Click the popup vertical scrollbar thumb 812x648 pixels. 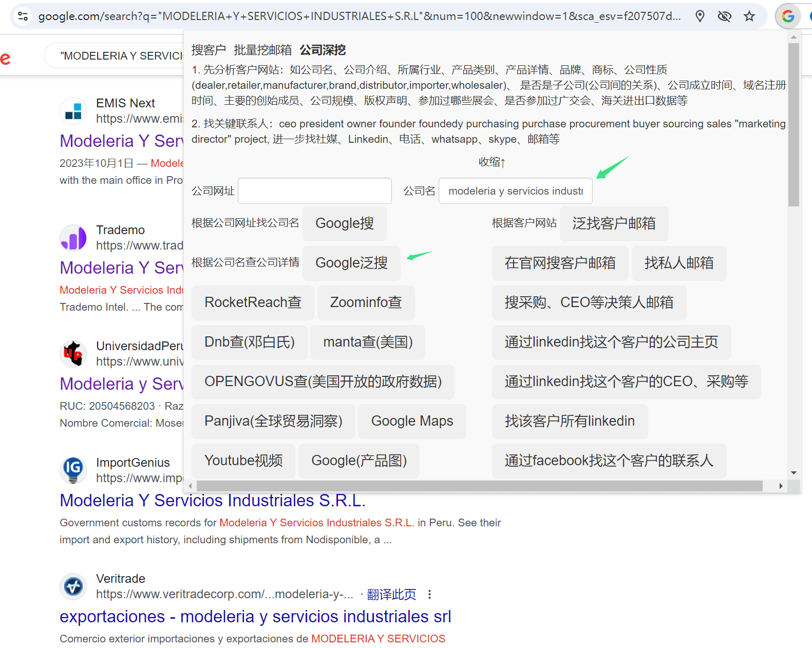pyautogui.click(x=794, y=125)
